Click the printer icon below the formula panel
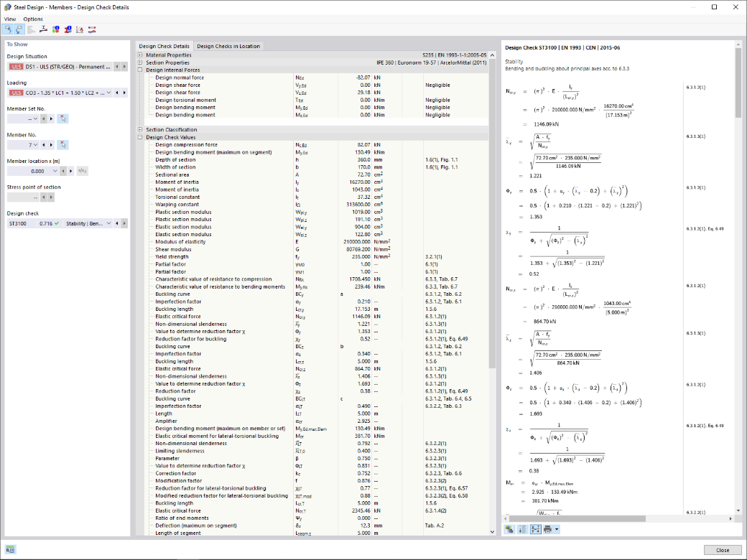Viewport: 747px width, 560px height. (547, 529)
